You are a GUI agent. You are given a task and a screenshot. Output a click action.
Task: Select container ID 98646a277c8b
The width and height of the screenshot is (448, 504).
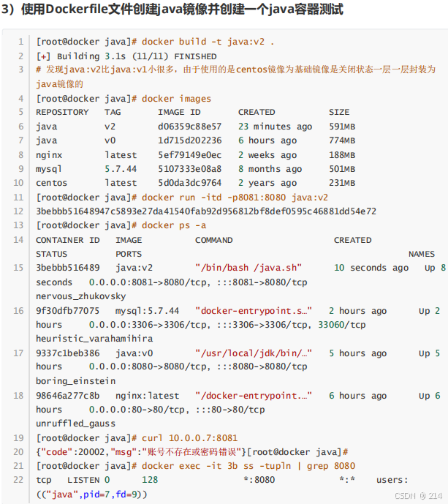tap(68, 396)
